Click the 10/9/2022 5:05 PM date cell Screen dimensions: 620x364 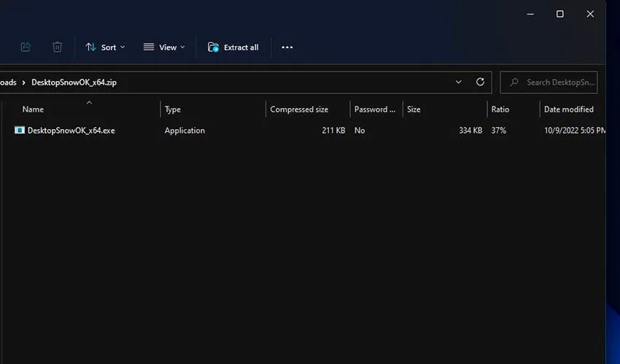pos(575,131)
